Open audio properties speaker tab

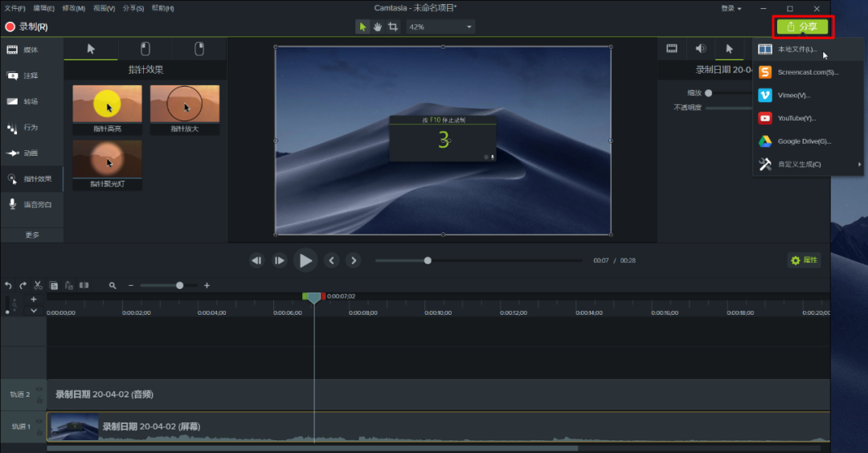[x=701, y=49]
